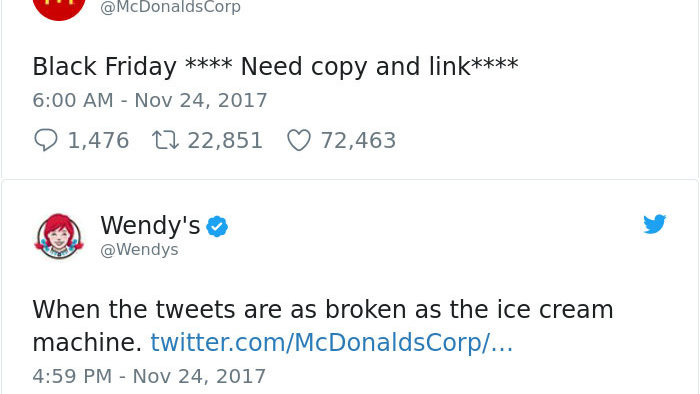
Task: Click the retweet arrows icon
Action: (165, 140)
